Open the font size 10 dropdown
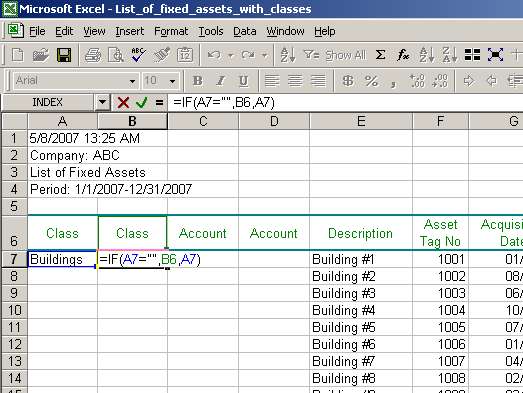The height and width of the screenshot is (393, 523). [x=172, y=81]
